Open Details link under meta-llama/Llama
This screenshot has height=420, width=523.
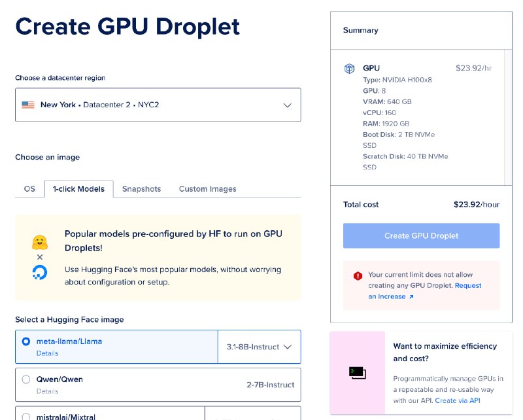[47, 353]
